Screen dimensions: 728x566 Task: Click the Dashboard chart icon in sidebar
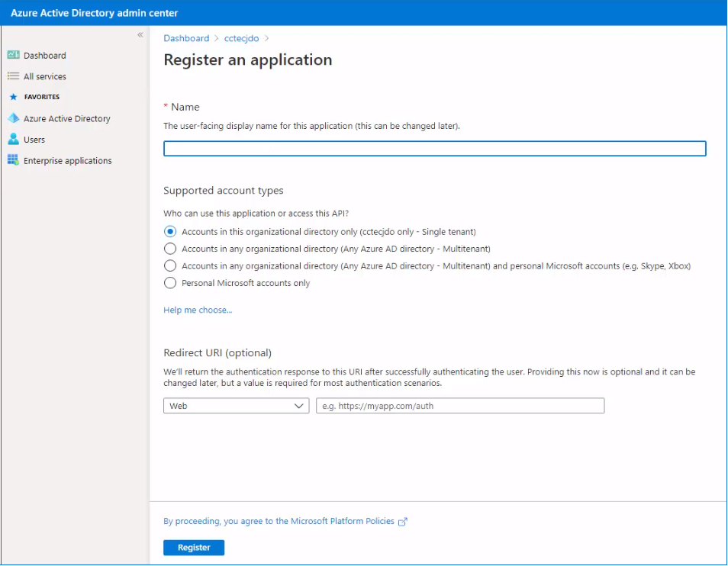tap(14, 55)
